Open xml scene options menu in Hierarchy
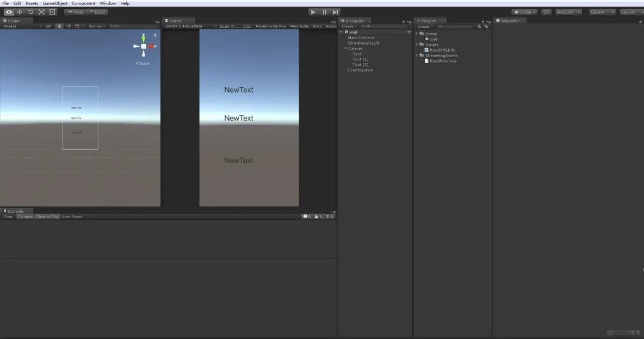 click(x=408, y=32)
